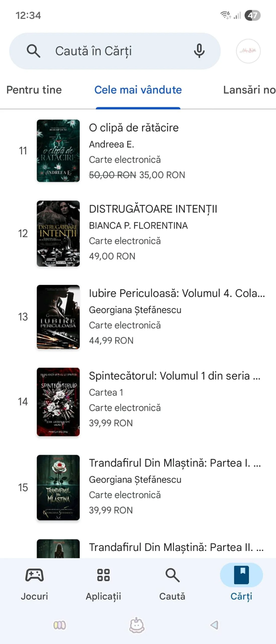This screenshot has width=276, height=644.
Task: Switch to the Lansări noi tab
Action: pyautogui.click(x=249, y=90)
